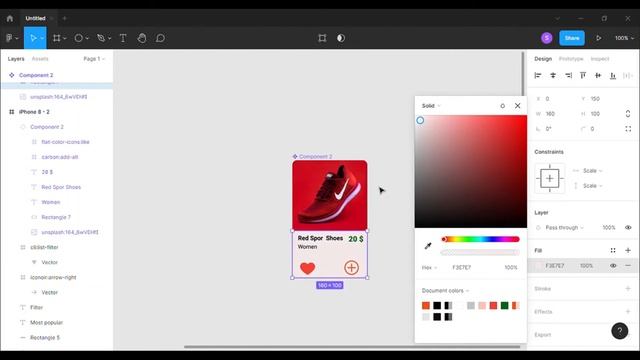Toggle fill F3E7E7 visibility eye
This screenshot has width=640, height=360.
point(613,266)
